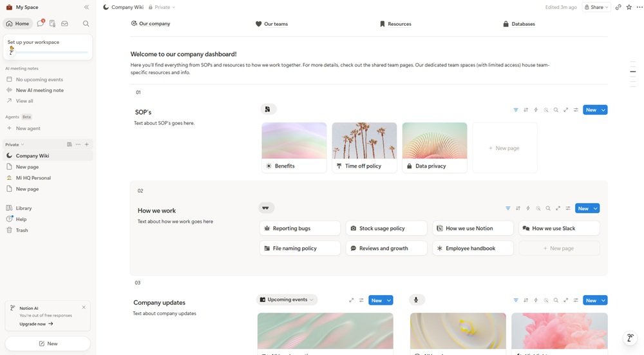
Task: Open the My Space workspace switcher
Action: (26, 7)
